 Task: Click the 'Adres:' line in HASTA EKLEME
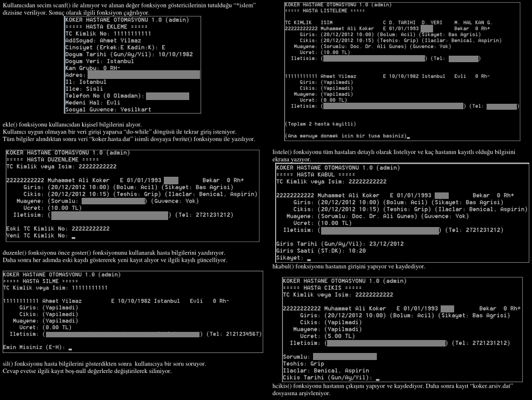pyautogui.click(x=132, y=75)
